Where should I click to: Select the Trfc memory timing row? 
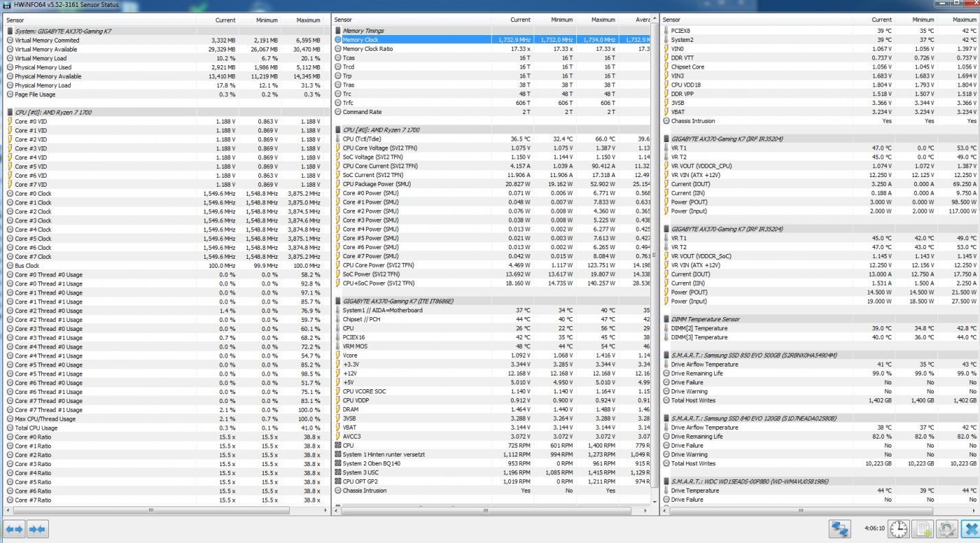point(491,103)
